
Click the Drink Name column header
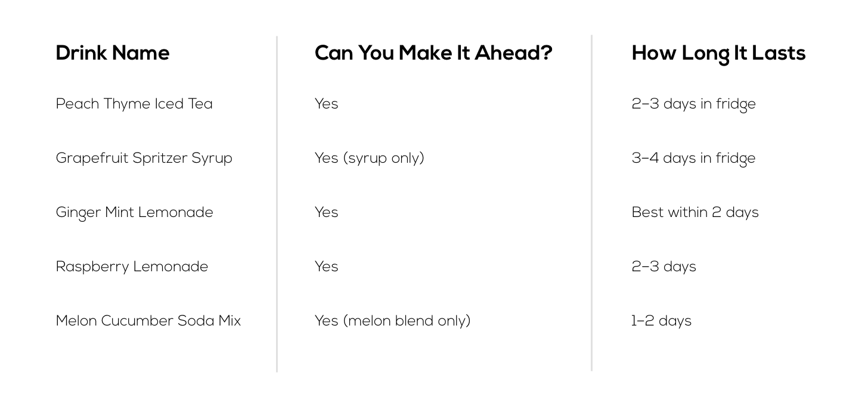[x=113, y=54]
